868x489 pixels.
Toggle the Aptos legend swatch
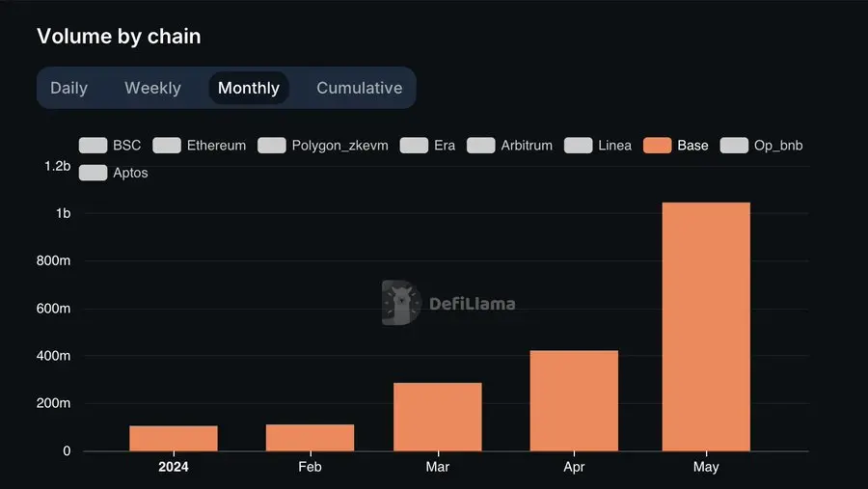click(x=94, y=173)
